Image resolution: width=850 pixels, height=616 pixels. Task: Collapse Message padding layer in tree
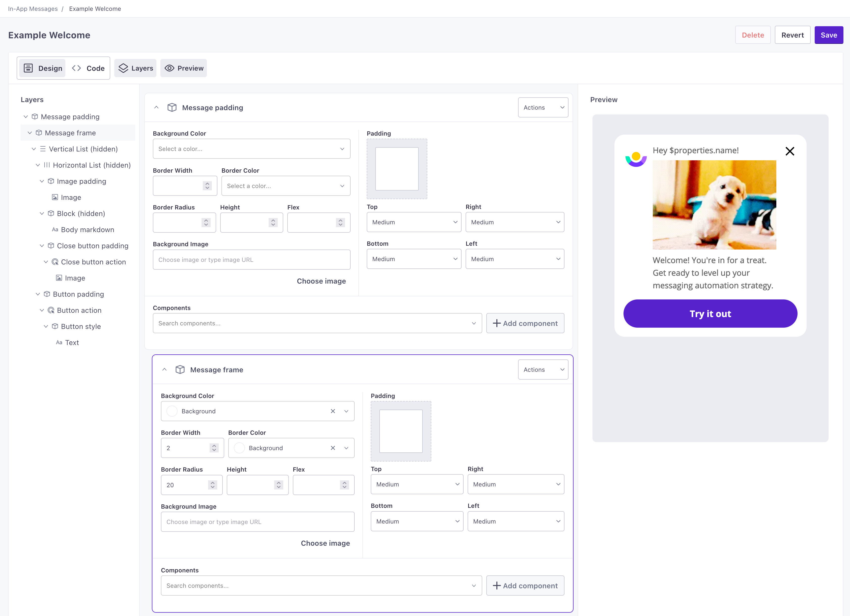click(25, 116)
